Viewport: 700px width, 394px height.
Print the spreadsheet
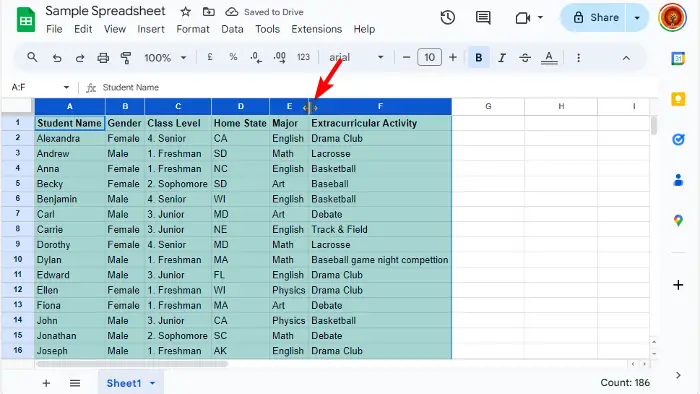point(103,58)
